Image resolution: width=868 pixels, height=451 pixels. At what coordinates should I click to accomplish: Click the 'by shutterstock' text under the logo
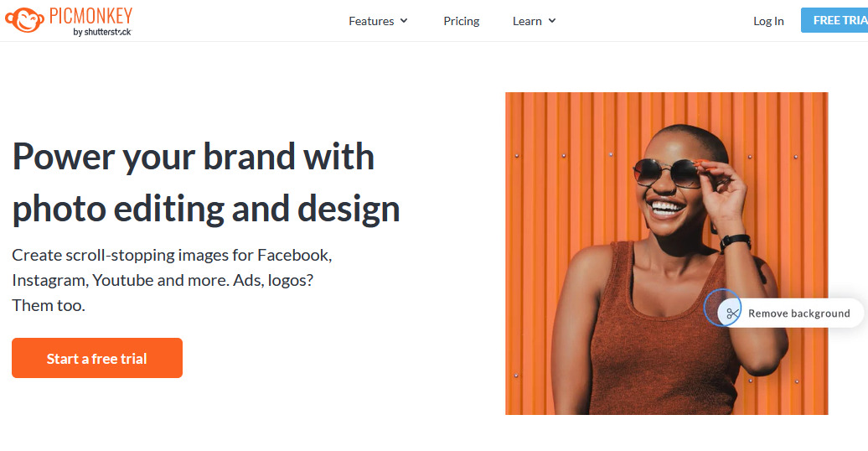(101, 32)
